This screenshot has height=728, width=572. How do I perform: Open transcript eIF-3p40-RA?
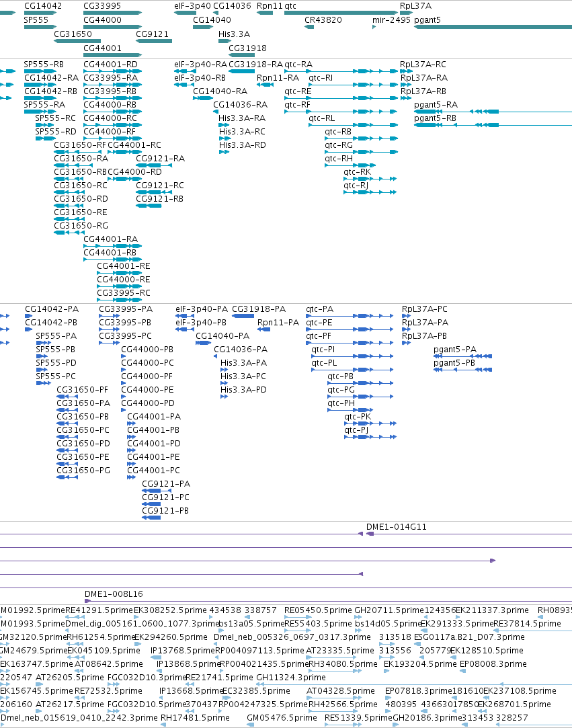(x=200, y=65)
